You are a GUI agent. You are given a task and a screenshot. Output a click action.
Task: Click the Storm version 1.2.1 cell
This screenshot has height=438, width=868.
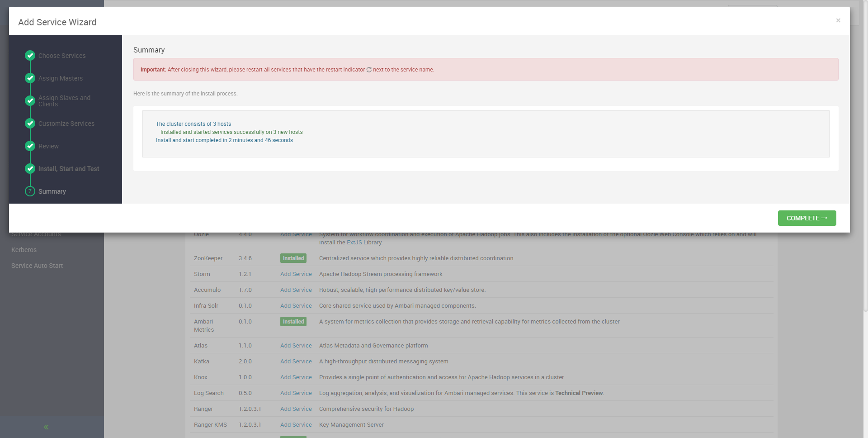pos(245,274)
